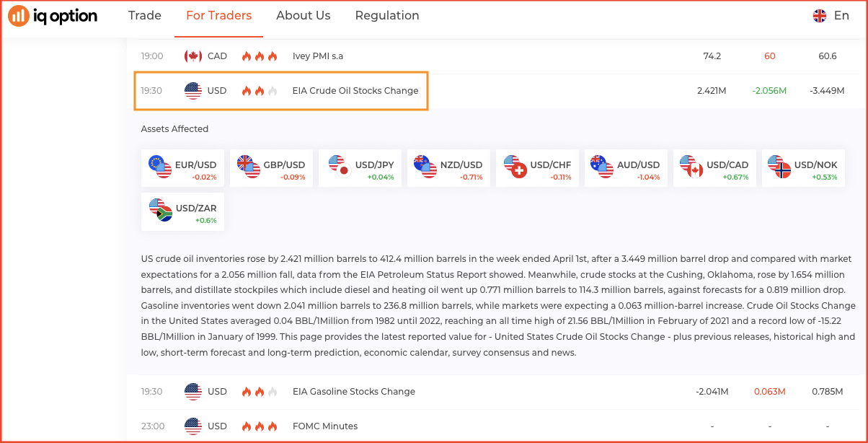Screen dimensions: 868x443
Task: Select the NZD/USD asset card
Action: click(448, 168)
